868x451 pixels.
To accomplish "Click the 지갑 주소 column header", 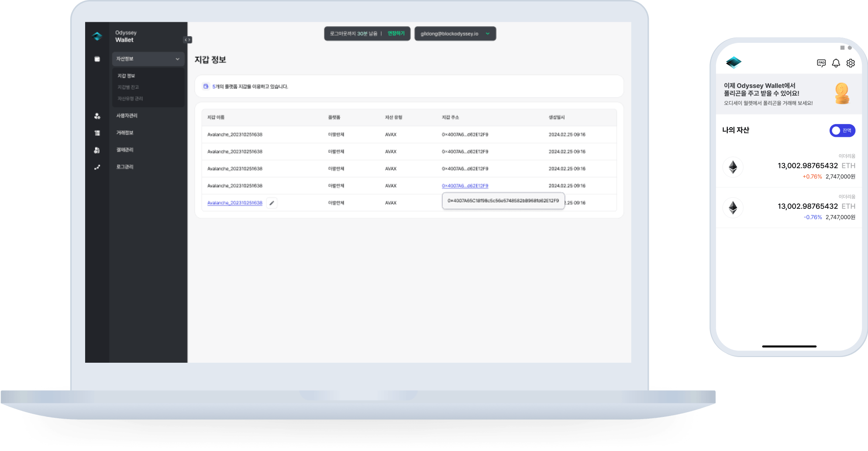I will [450, 118].
